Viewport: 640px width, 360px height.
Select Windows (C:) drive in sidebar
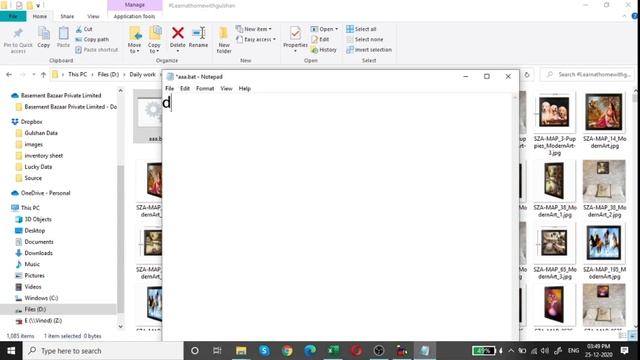pyautogui.click(x=41, y=298)
